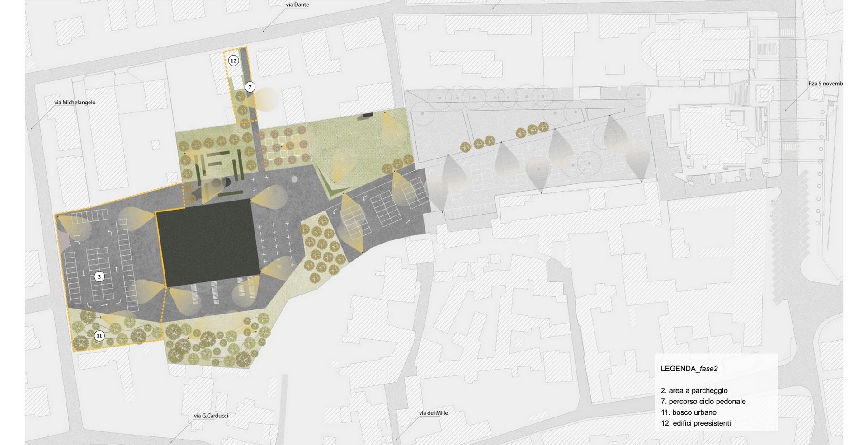Viewport: 868px width, 445px height.
Task: Click the circled number 7 marker
Action: point(250,87)
